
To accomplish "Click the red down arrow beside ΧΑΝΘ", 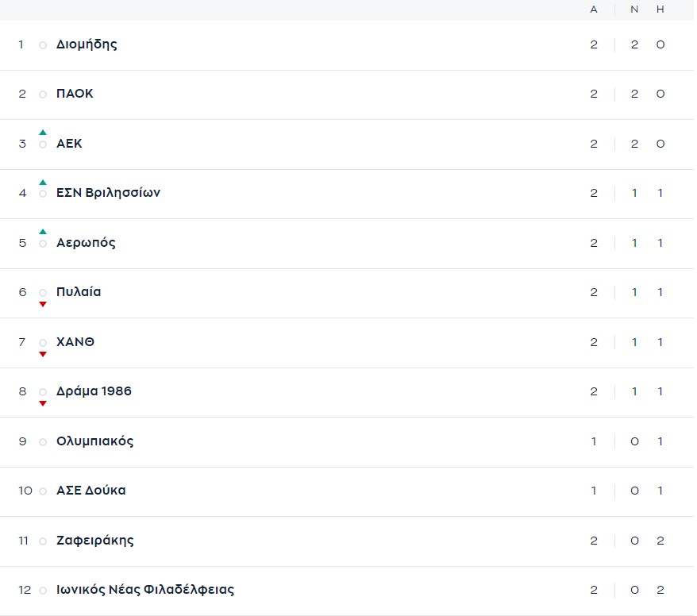I will tap(43, 354).
